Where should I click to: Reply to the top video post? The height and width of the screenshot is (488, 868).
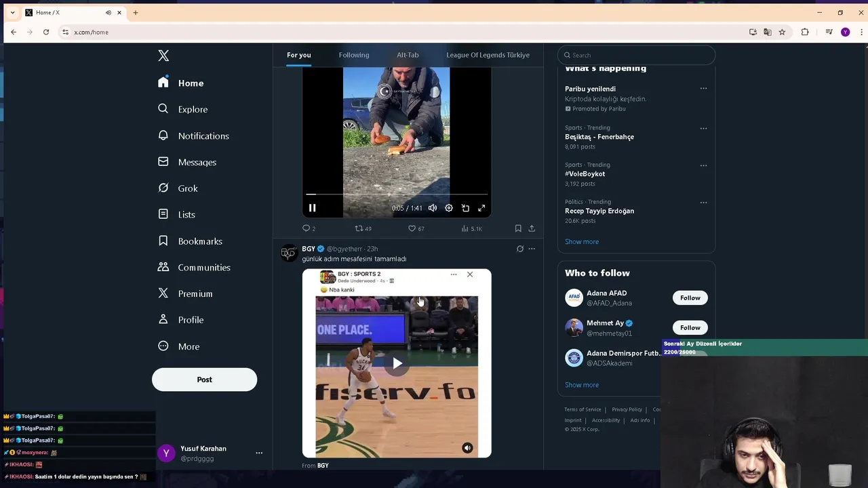pyautogui.click(x=309, y=228)
